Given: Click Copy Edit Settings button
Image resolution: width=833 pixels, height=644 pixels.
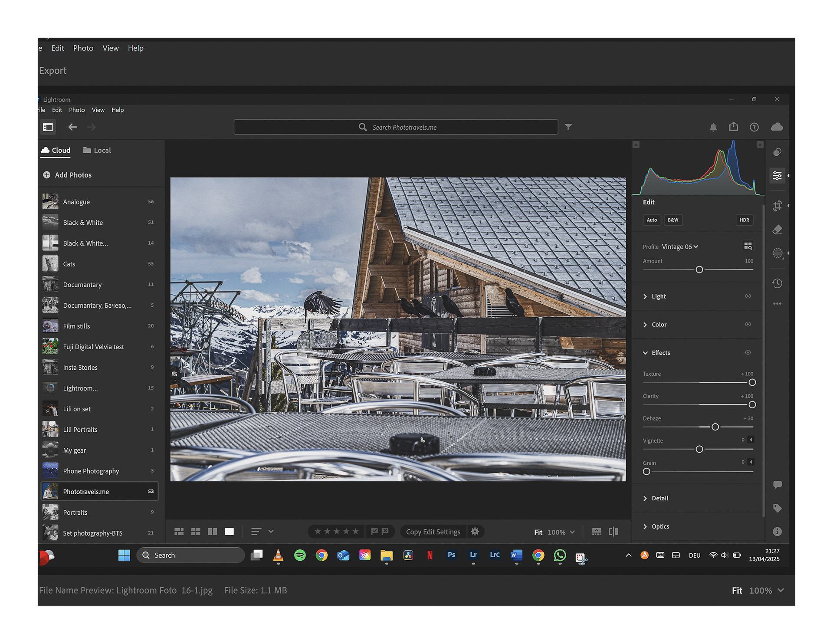Looking at the screenshot, I should pyautogui.click(x=433, y=532).
